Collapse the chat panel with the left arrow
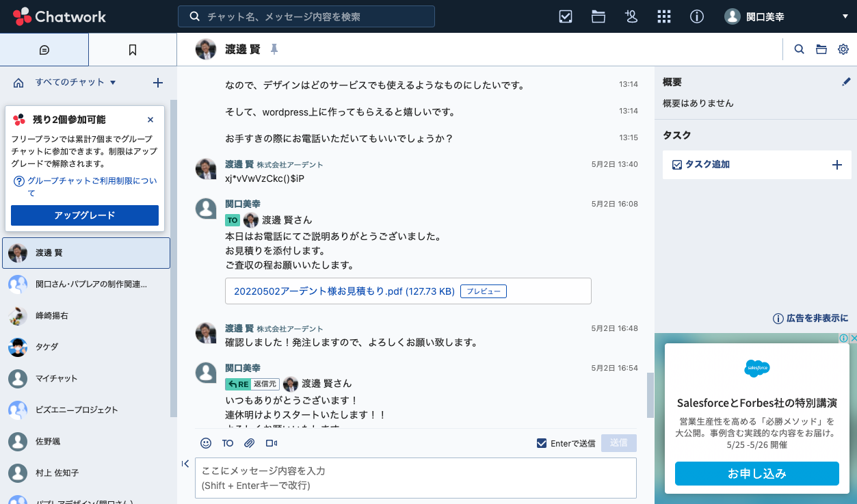The image size is (857, 504). 185,464
